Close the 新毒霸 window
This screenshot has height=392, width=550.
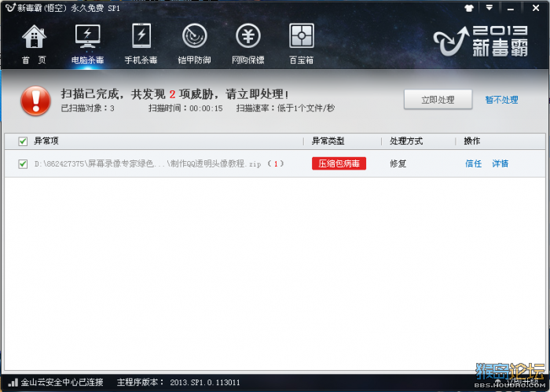coord(536,8)
